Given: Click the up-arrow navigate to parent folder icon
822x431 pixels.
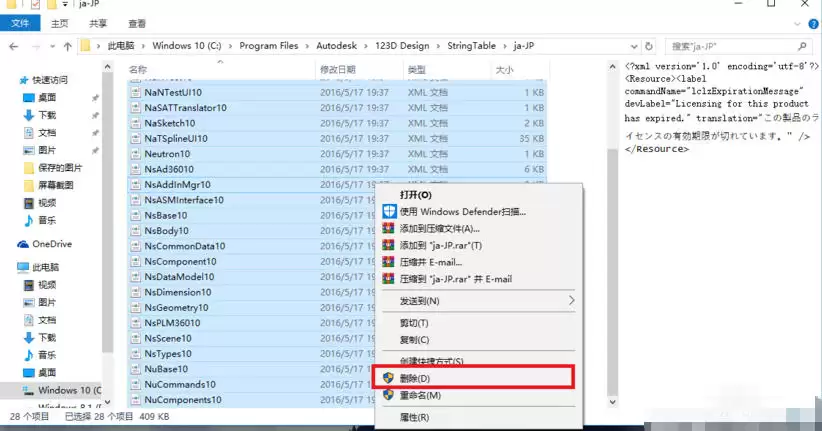Looking at the screenshot, I should pos(68,46).
